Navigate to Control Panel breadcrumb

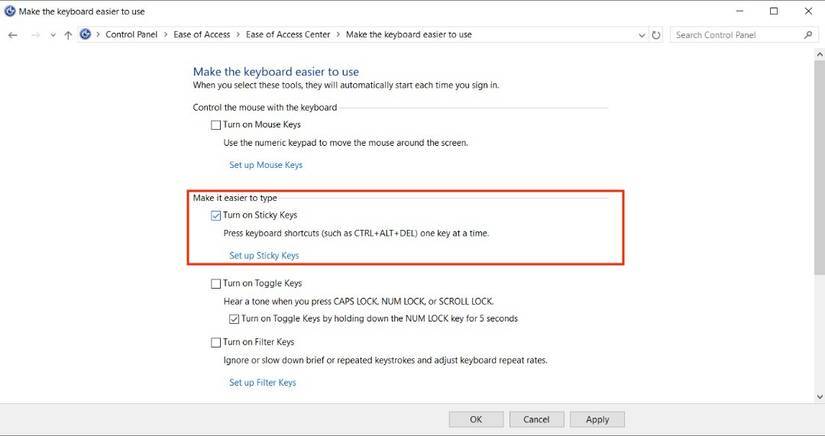click(x=132, y=35)
